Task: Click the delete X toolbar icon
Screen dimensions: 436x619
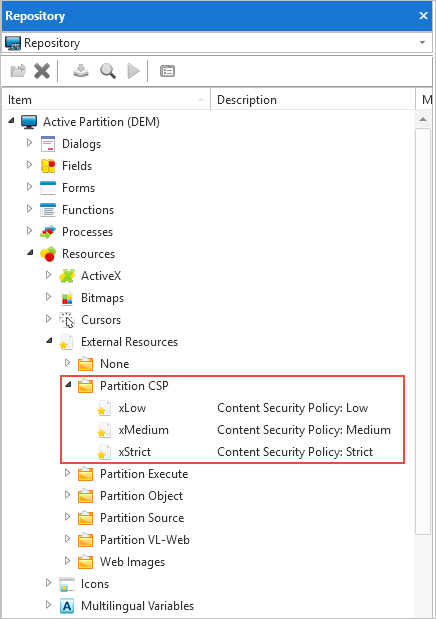Action: point(42,71)
